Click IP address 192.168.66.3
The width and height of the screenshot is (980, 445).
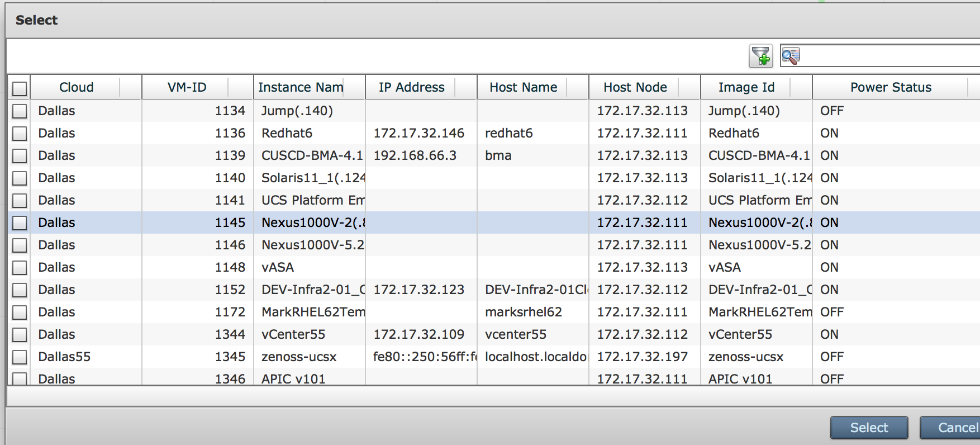(x=415, y=155)
